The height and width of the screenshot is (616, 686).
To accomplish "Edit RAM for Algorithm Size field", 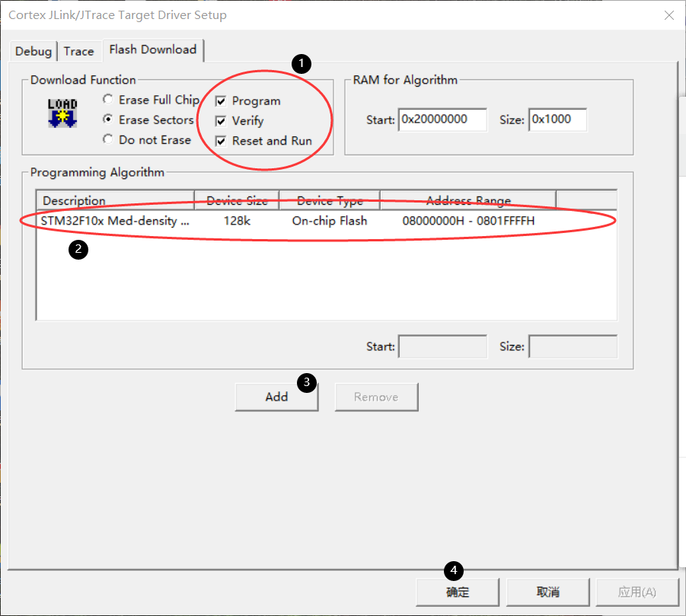I will pos(557,120).
